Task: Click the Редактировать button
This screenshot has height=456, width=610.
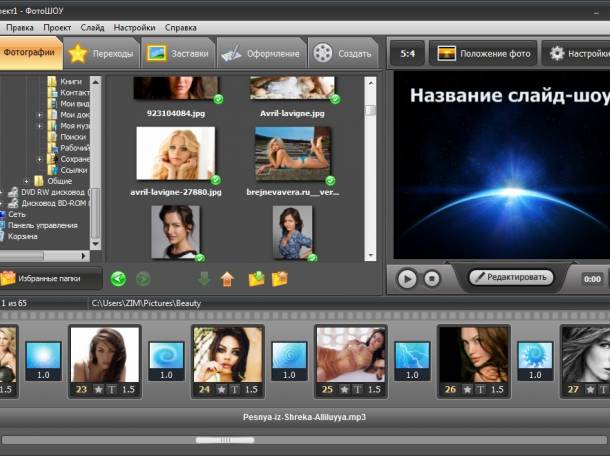Action: (511, 277)
